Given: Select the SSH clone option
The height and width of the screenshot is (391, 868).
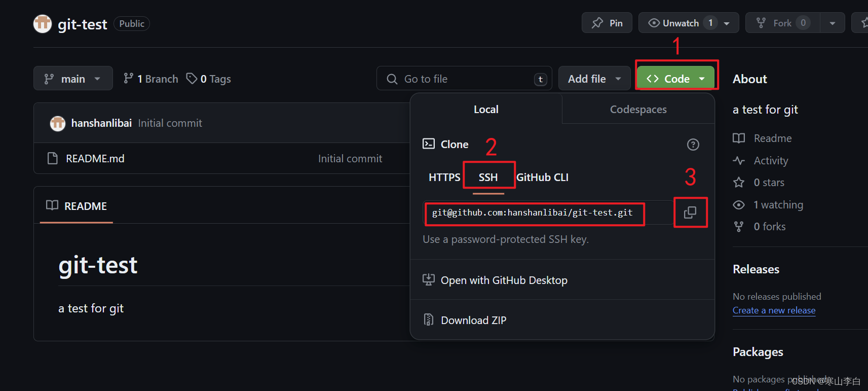Looking at the screenshot, I should [488, 177].
